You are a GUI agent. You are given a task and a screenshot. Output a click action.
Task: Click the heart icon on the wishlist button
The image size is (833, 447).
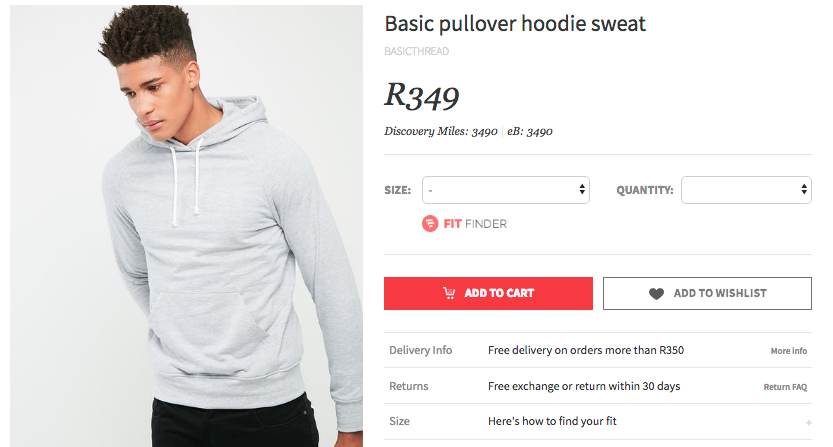click(656, 293)
